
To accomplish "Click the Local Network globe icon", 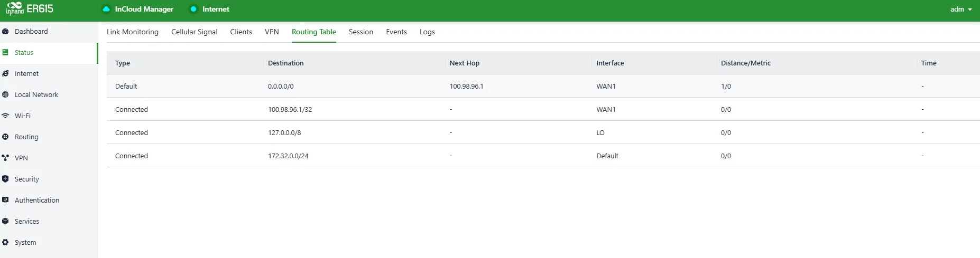I will pyautogui.click(x=5, y=94).
